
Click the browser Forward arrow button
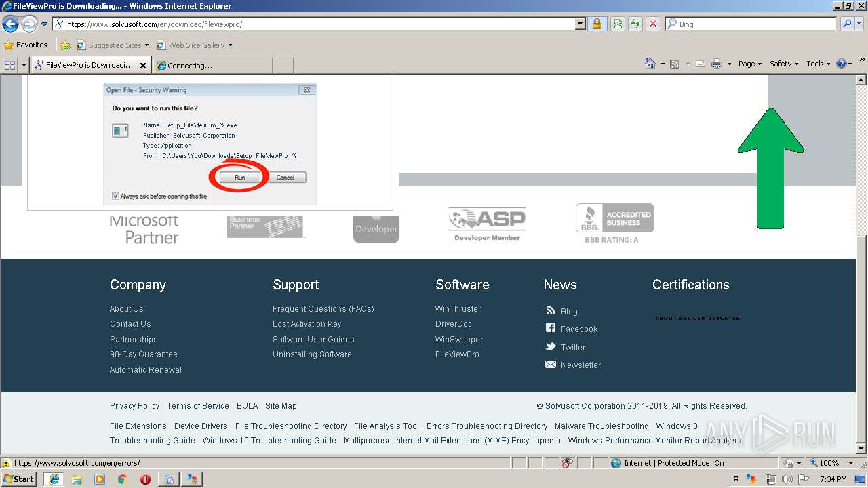29,24
